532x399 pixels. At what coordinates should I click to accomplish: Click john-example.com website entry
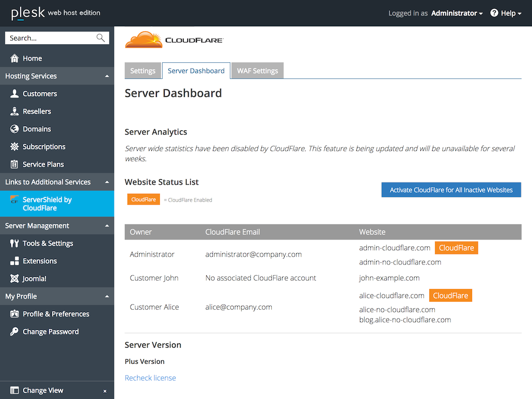(389, 278)
